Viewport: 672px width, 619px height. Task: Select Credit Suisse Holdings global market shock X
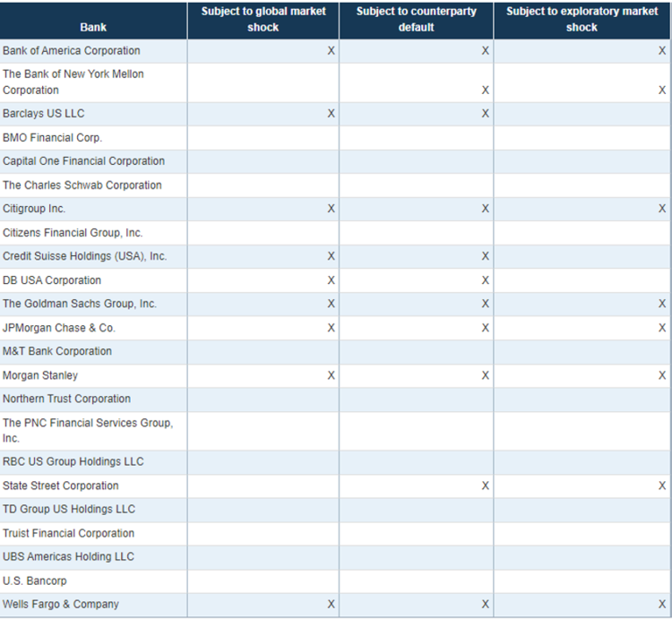point(332,256)
